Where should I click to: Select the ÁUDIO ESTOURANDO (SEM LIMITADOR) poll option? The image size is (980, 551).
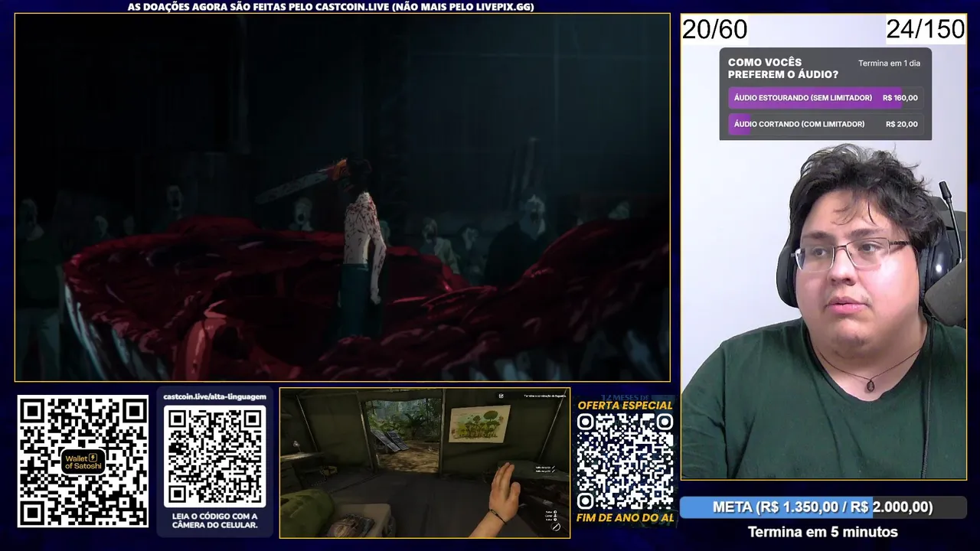[x=825, y=98]
